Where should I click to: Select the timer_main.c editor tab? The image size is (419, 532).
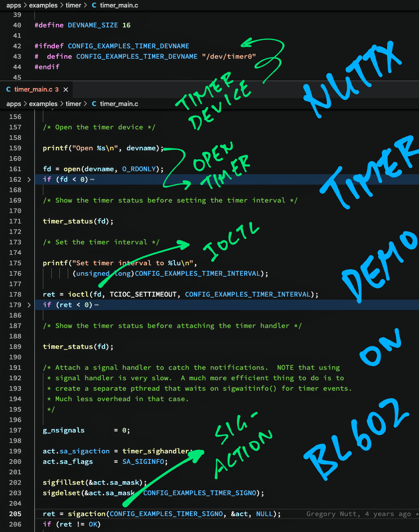click(x=33, y=90)
